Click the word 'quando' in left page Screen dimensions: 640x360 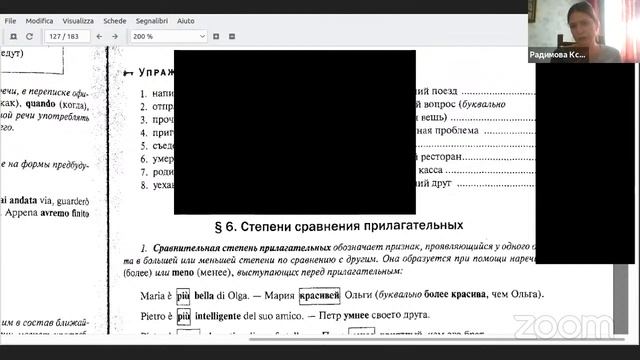tap(40, 104)
